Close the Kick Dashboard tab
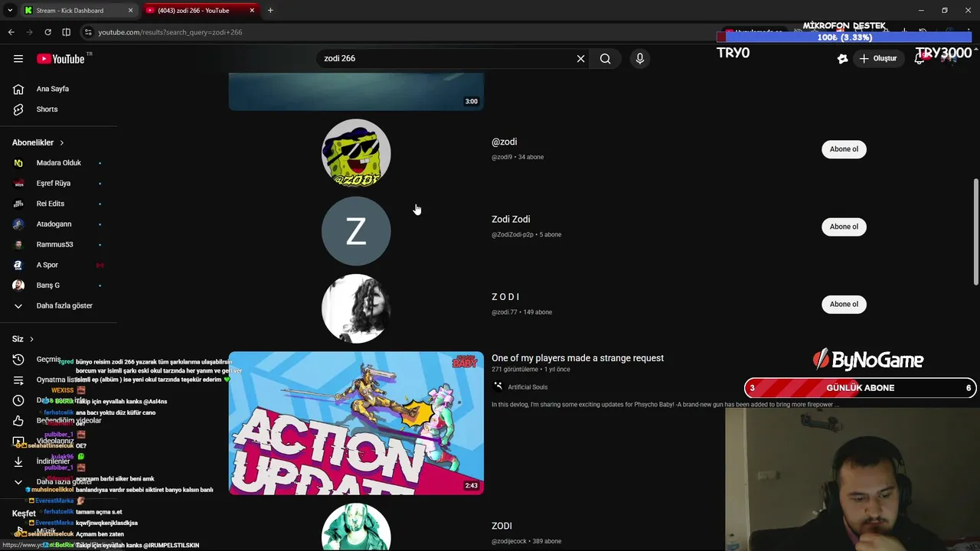Viewport: 980px width, 551px height. (x=130, y=11)
